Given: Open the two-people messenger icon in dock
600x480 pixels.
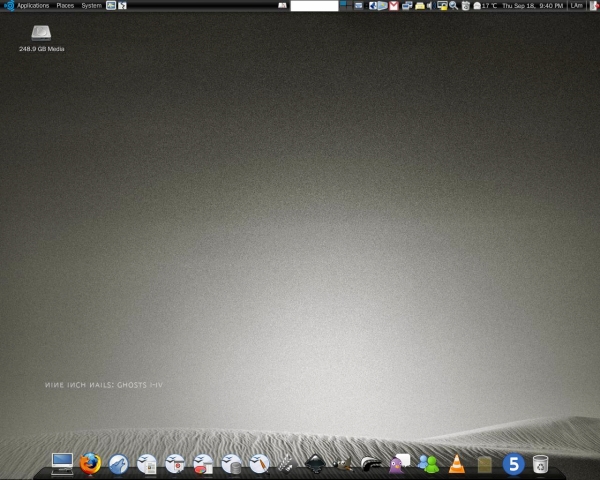Looking at the screenshot, I should coord(428,464).
